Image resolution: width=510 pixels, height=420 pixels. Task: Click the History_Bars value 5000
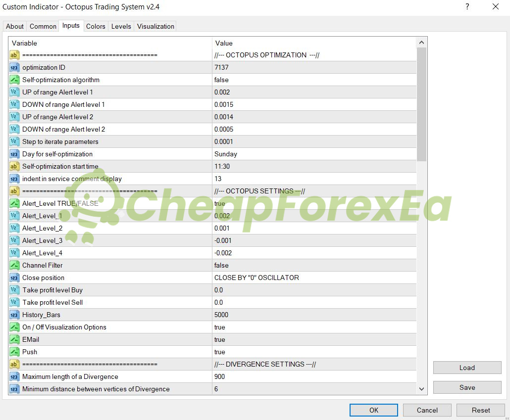(x=314, y=315)
